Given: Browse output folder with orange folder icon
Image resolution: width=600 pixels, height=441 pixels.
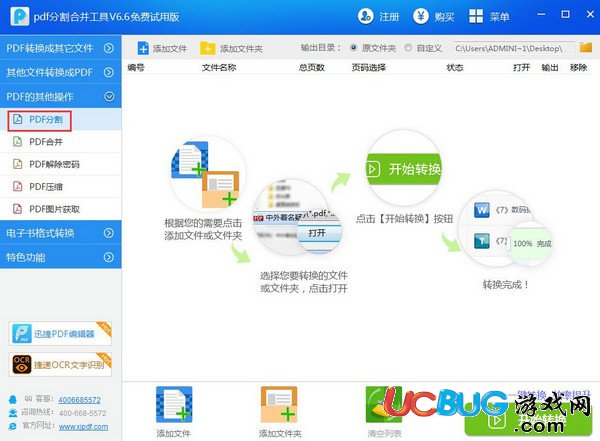Looking at the screenshot, I should [585, 47].
